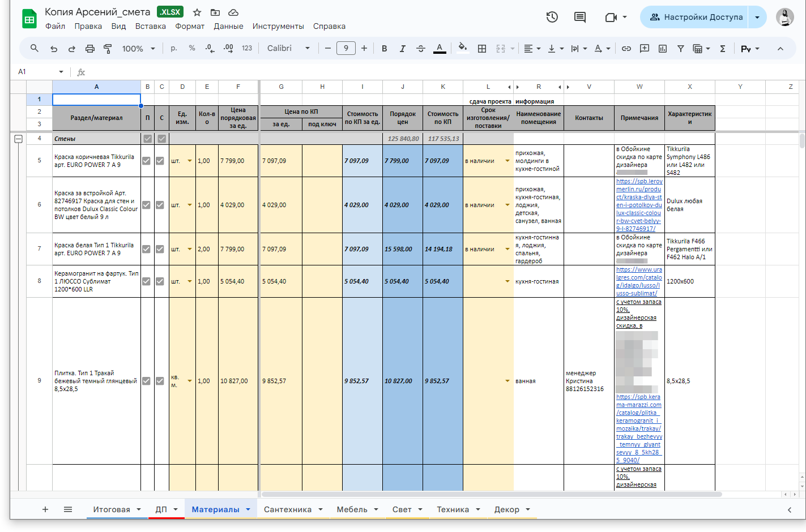Image resolution: width=806 pixels, height=532 pixels.
Task: Open uralgres.com link in Керамогранит row
Action: point(639,281)
